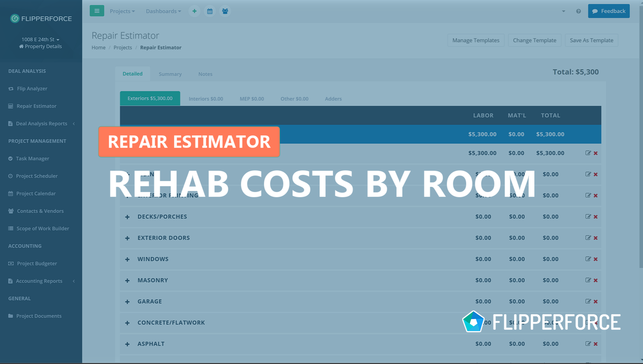
Task: Select the Other $0.00 tab
Action: pyautogui.click(x=294, y=99)
